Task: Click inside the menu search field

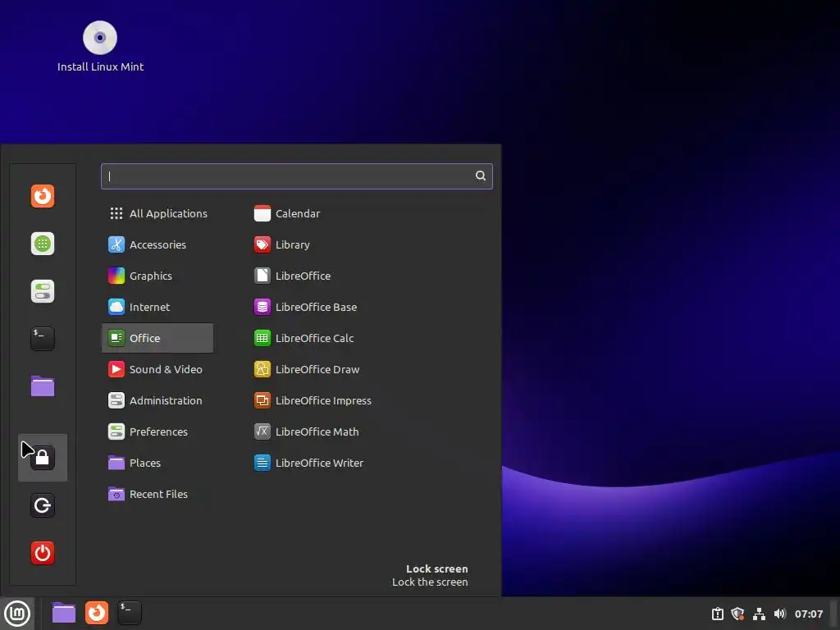Action: pos(296,176)
